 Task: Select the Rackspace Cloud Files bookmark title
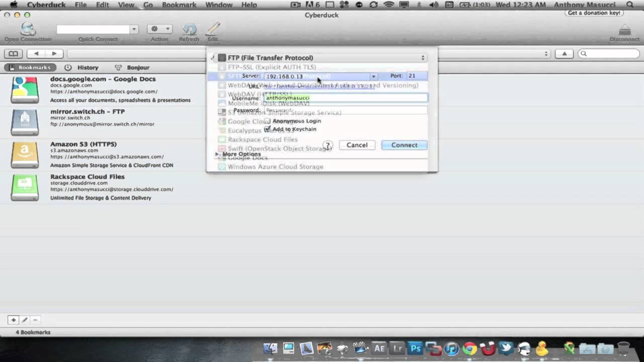(x=88, y=177)
